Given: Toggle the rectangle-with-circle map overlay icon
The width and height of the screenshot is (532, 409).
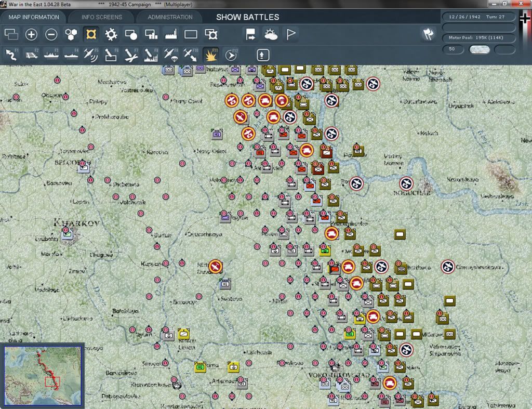Looking at the screenshot, I should tap(131, 34).
